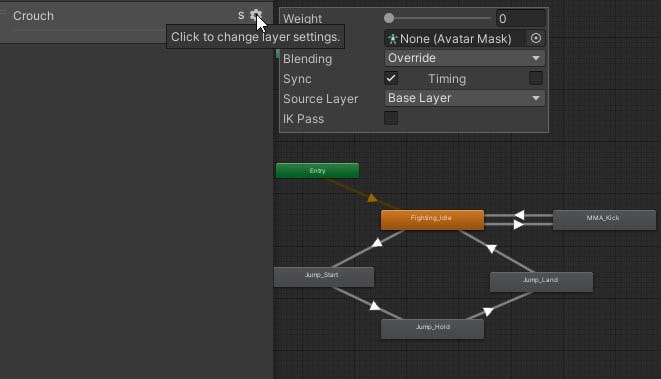Select the Jump_Start state node
661x379 pixels.
click(x=323, y=277)
